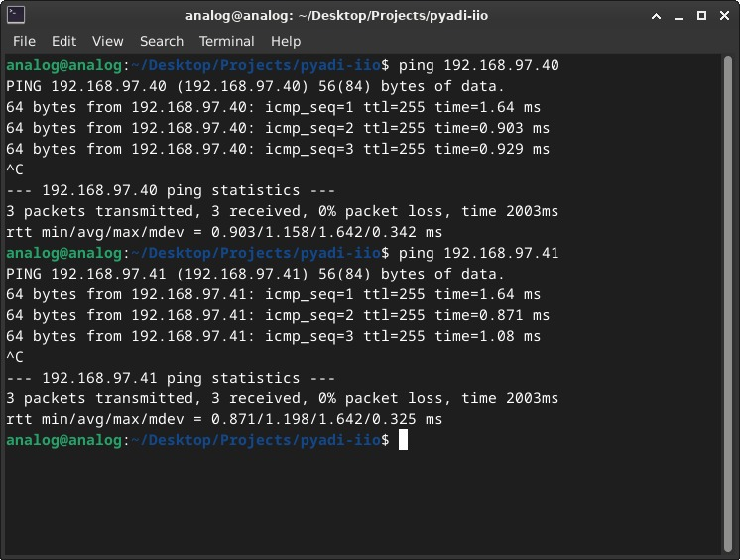The height and width of the screenshot is (560, 740).
Task: Click the cursor block at the last prompt
Action: click(x=403, y=440)
